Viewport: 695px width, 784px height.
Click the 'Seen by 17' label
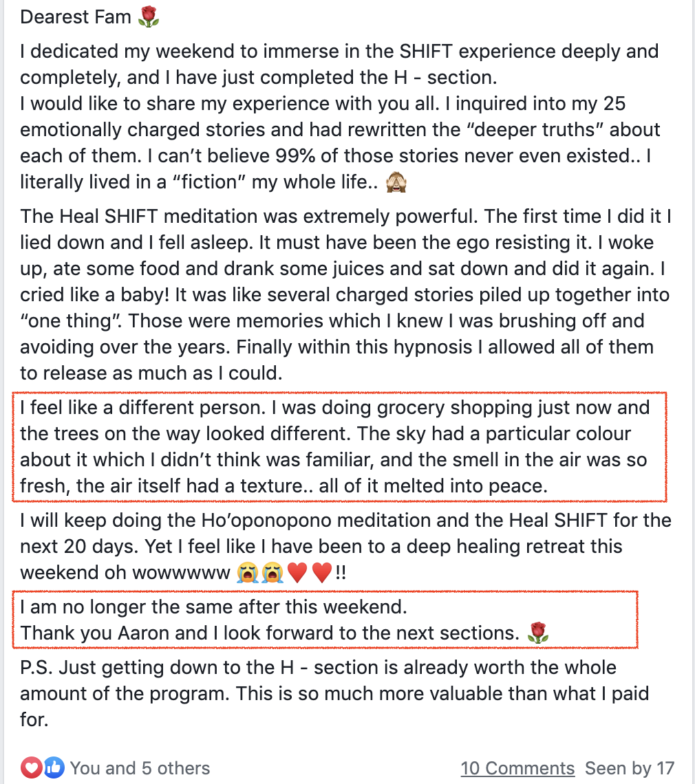point(630,768)
